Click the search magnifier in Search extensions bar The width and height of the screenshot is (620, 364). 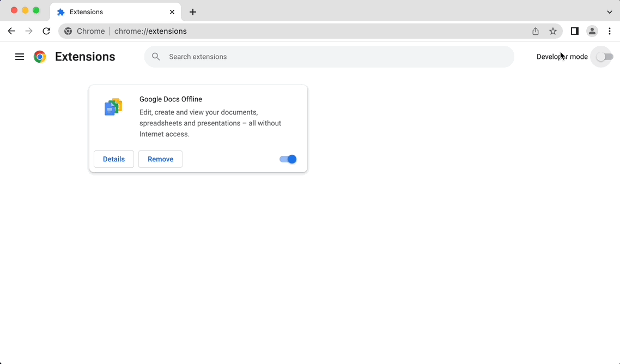point(156,56)
